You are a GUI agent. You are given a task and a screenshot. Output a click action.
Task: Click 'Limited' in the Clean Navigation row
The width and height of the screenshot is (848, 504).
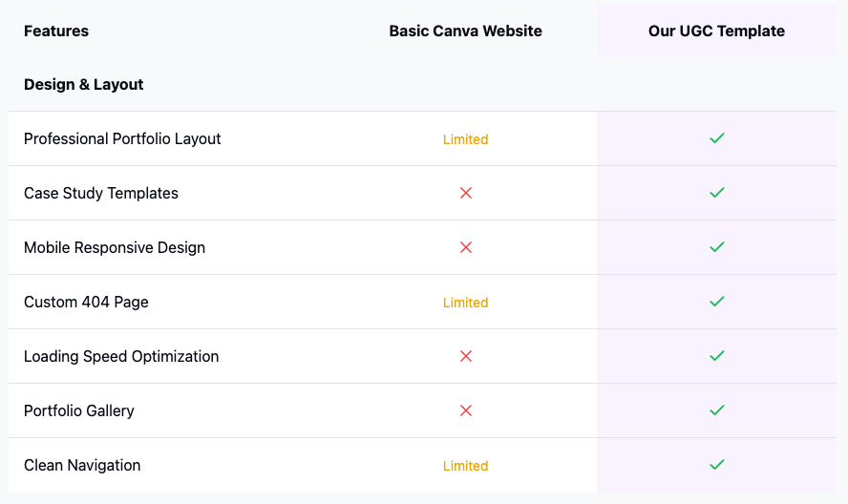(x=466, y=466)
